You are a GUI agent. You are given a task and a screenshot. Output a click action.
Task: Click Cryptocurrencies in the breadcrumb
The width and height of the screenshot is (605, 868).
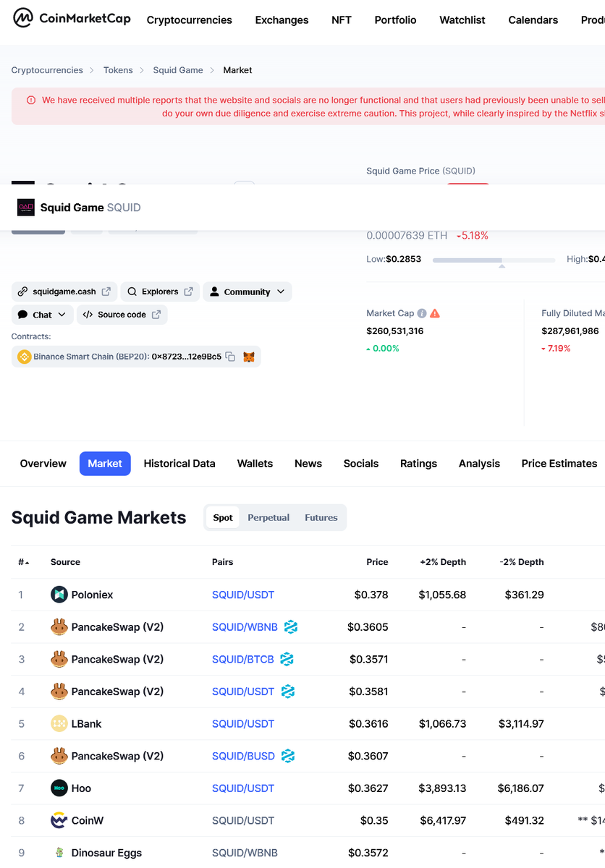pyautogui.click(x=47, y=70)
